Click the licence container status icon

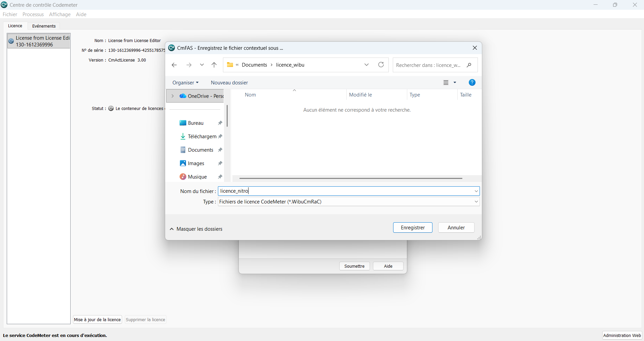click(x=111, y=108)
